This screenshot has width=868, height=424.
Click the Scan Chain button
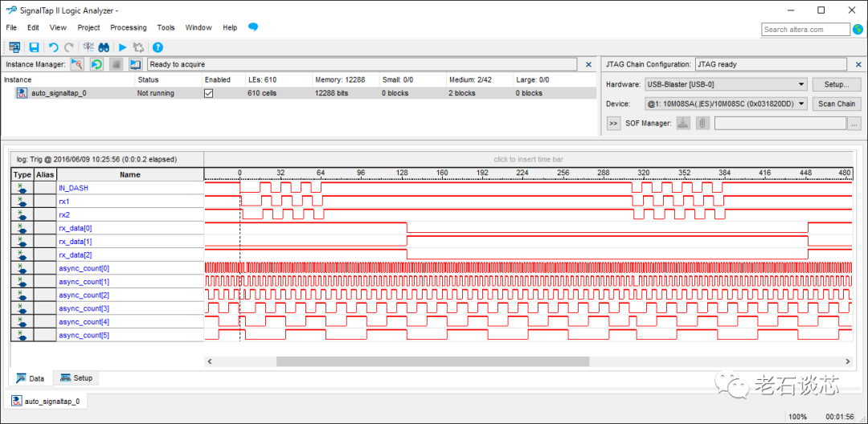coord(837,104)
